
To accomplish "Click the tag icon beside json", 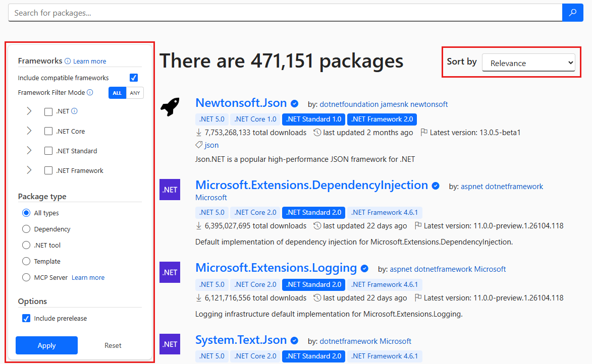I will click(199, 145).
